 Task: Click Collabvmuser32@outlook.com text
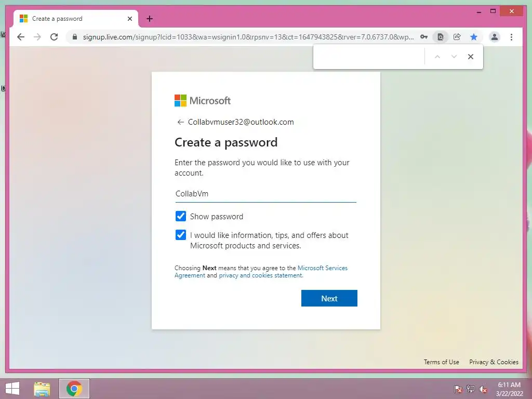[241, 122]
